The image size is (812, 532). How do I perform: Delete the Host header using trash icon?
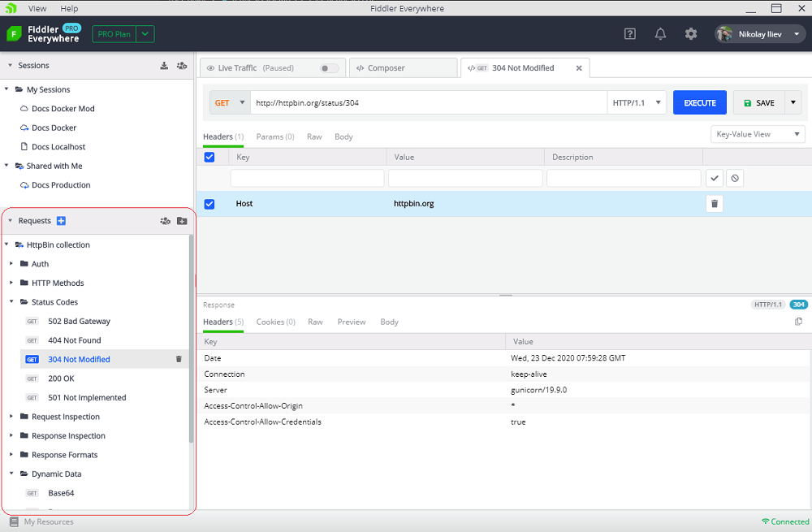tap(714, 203)
